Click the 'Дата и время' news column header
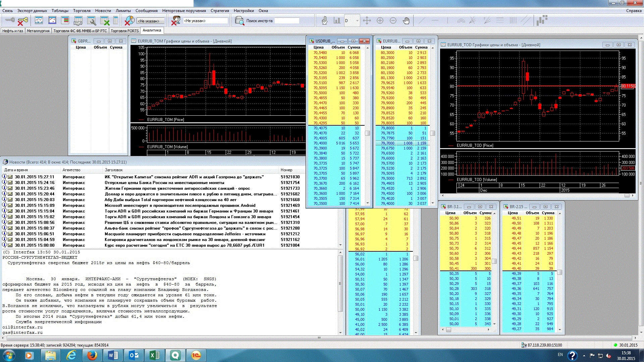This screenshot has height=362, width=644. [32, 170]
